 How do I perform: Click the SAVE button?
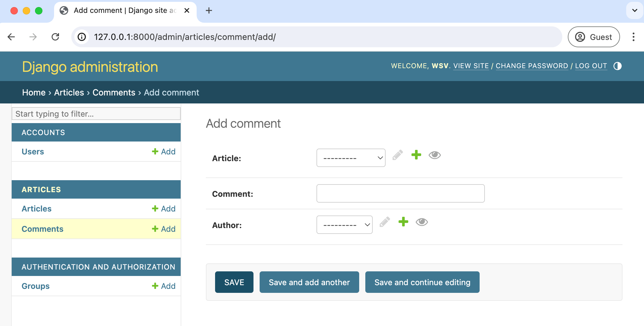click(234, 282)
